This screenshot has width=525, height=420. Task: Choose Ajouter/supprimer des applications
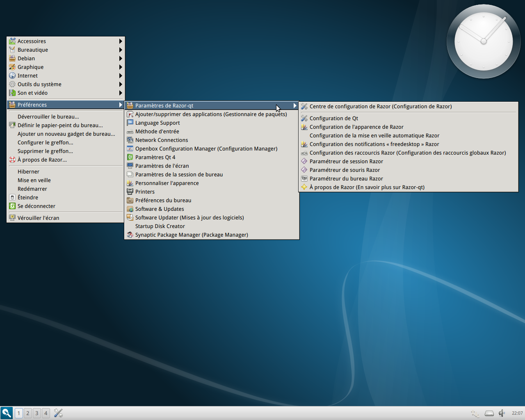click(212, 114)
